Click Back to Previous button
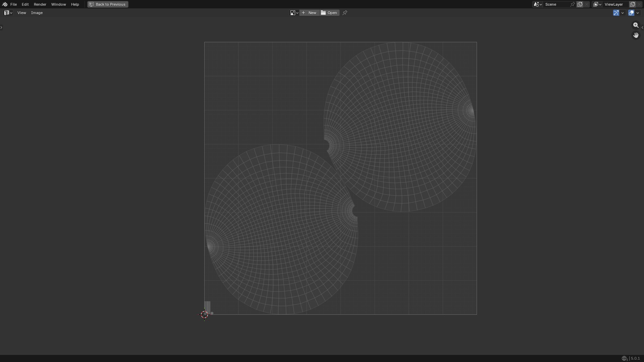Viewport: 644px width, 362px height. tap(108, 4)
